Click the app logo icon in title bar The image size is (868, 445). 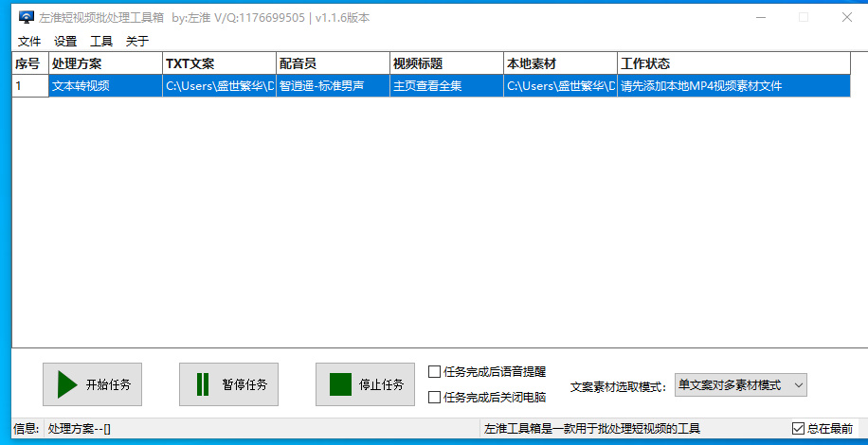[26, 18]
